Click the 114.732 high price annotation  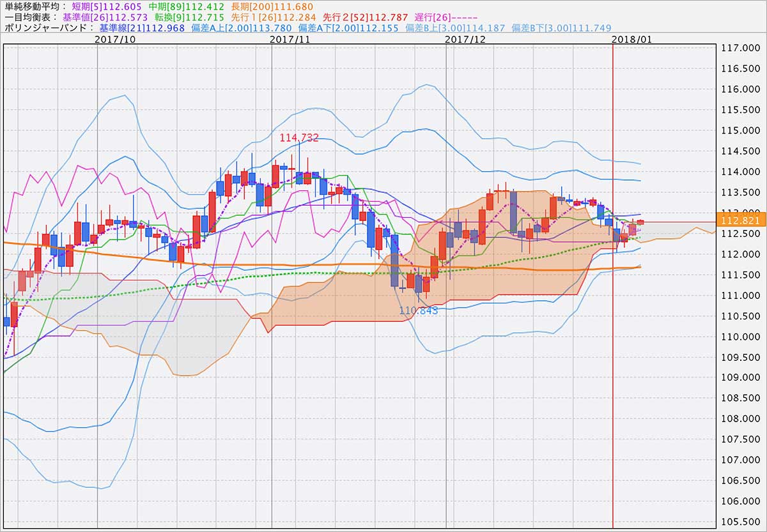point(298,137)
